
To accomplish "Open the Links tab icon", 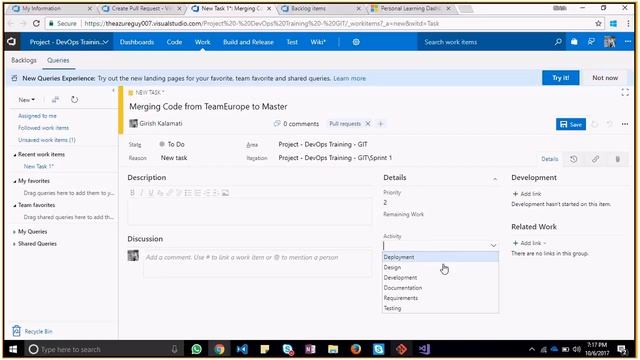I will 596,159.
